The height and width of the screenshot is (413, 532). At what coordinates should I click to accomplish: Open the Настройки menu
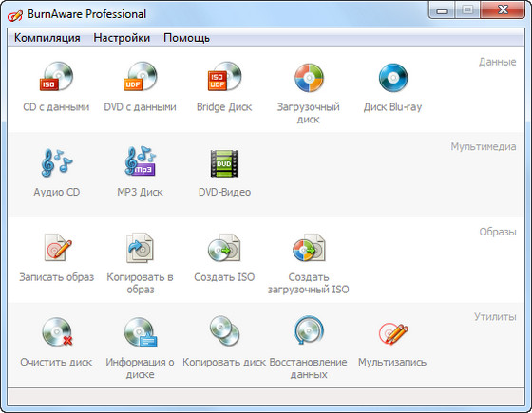122,38
